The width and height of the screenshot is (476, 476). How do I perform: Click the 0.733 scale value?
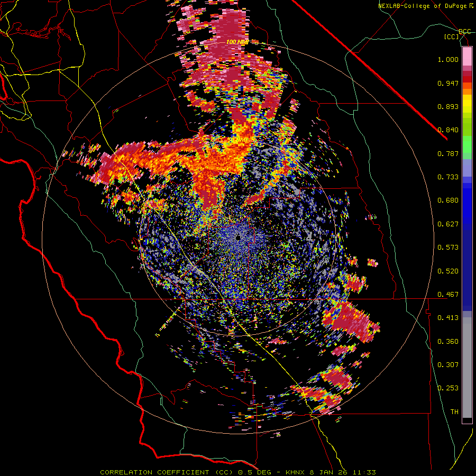(448, 177)
